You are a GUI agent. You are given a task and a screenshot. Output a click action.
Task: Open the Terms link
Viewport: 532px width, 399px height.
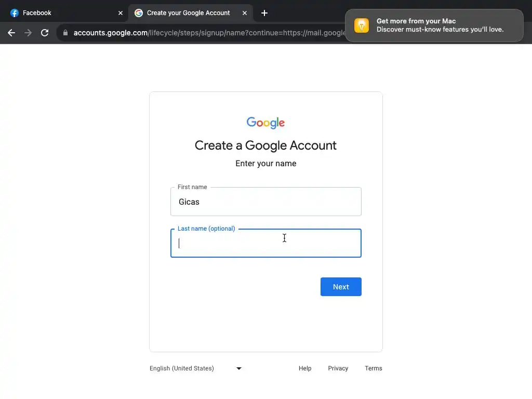[373, 368]
